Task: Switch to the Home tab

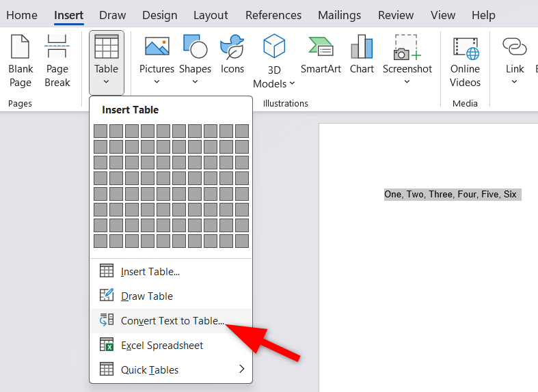Action: (22, 15)
